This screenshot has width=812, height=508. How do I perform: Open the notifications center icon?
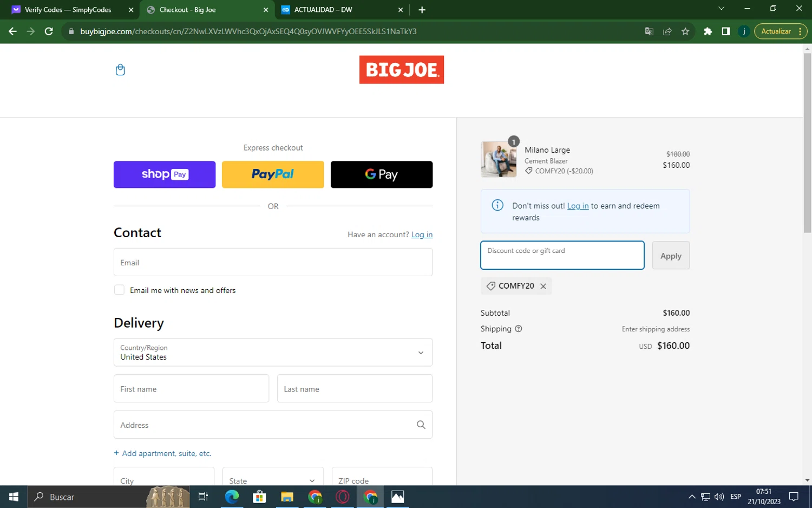coord(794,497)
